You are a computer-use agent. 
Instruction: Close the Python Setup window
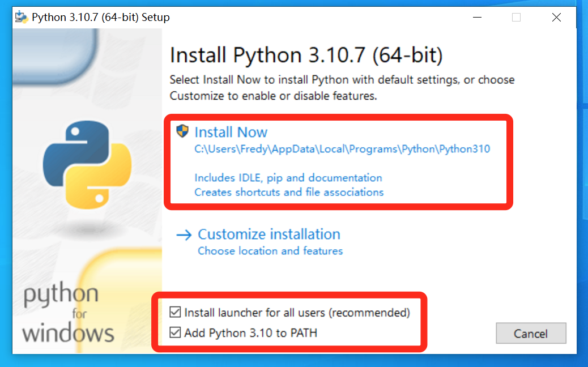point(556,17)
